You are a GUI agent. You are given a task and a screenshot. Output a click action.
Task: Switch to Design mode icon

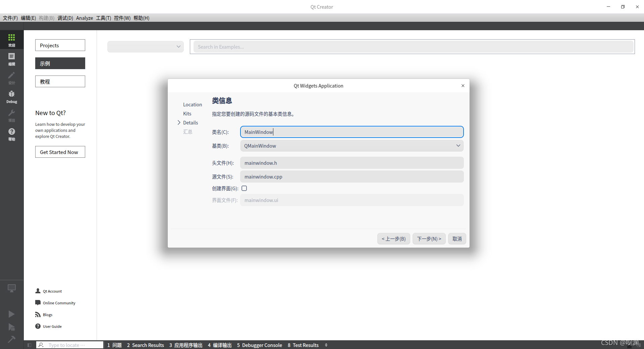pos(12,78)
